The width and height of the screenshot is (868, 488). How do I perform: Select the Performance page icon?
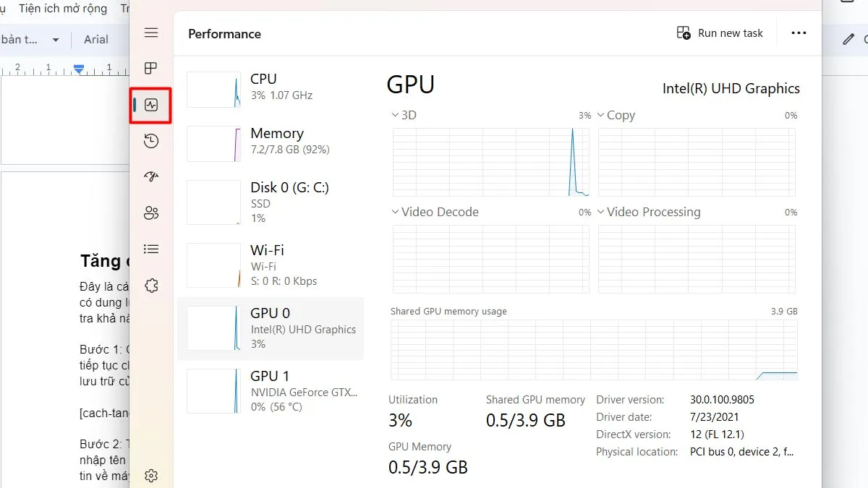coord(151,105)
